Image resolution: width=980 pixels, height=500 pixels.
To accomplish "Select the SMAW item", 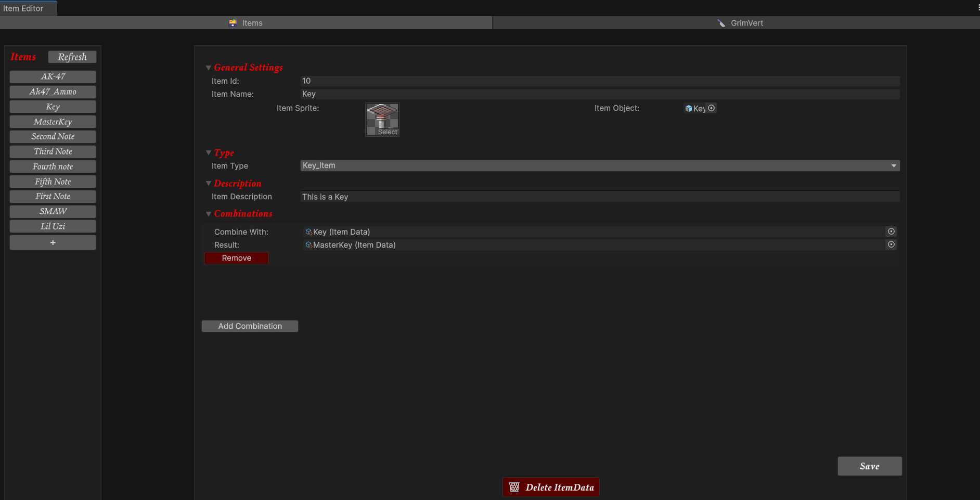I will tap(53, 211).
